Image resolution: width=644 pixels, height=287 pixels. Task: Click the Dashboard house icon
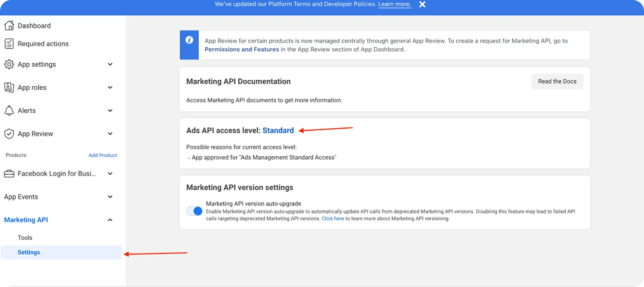point(9,25)
